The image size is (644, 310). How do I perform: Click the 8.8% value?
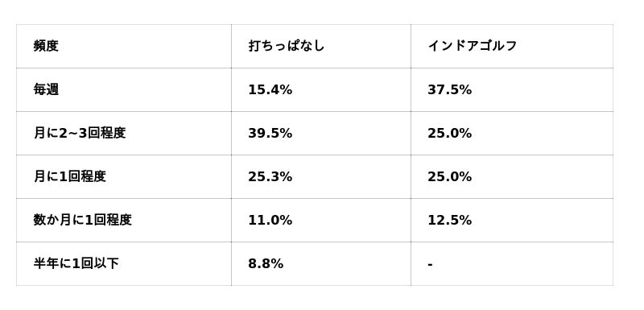tap(266, 263)
